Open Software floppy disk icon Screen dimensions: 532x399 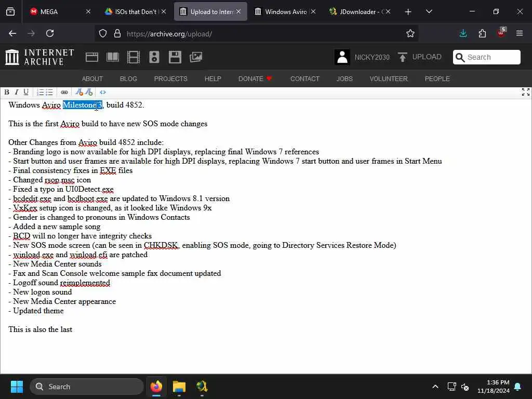(175, 57)
